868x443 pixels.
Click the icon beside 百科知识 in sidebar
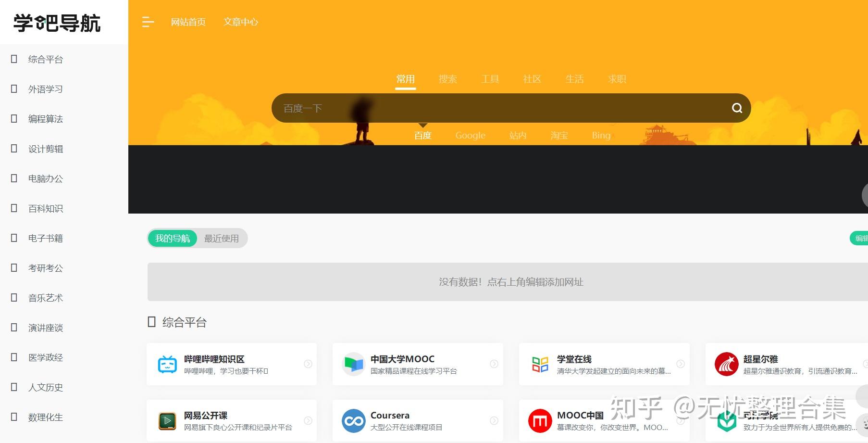click(x=14, y=208)
